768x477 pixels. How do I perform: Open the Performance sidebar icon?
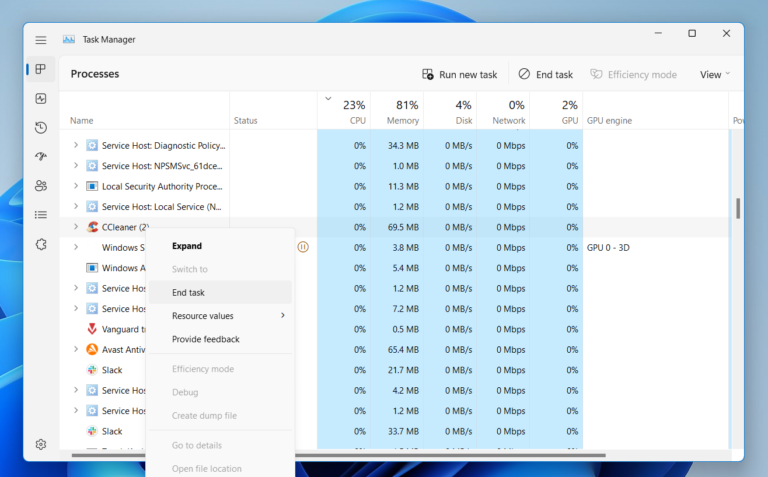[41, 98]
